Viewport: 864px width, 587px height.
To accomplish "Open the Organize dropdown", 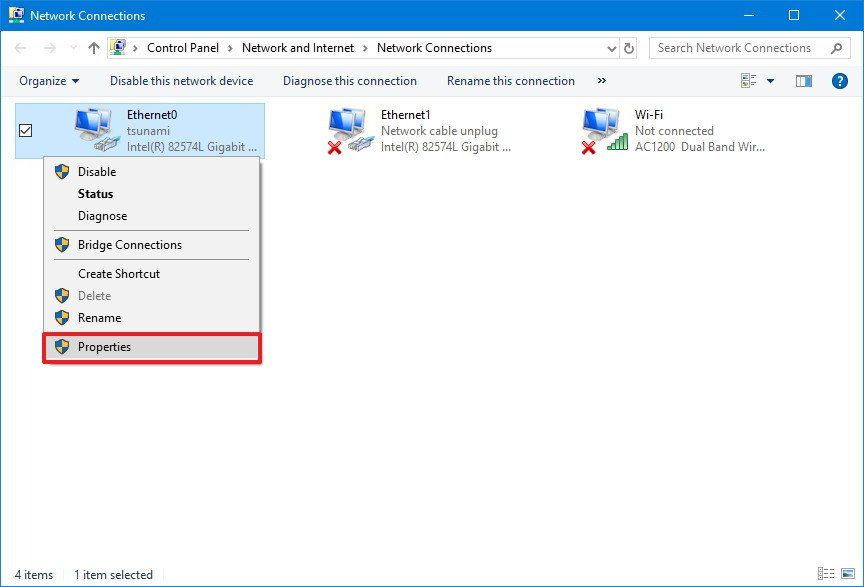I will [47, 81].
